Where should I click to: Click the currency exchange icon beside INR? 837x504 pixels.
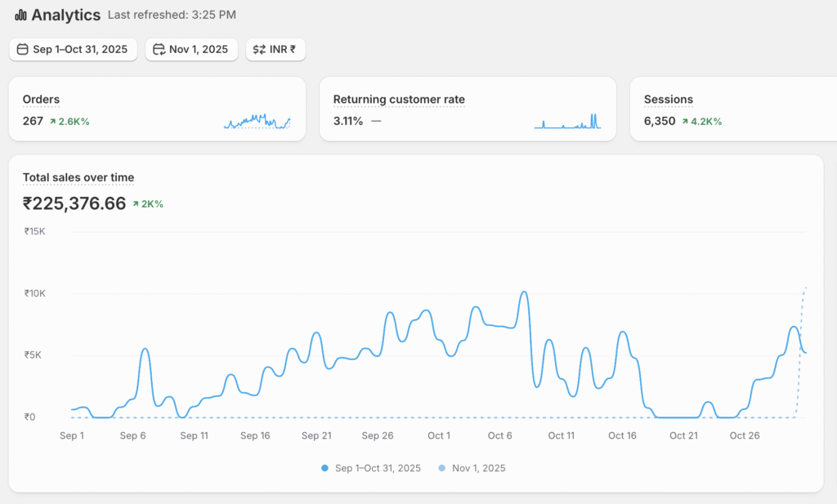[x=259, y=50]
